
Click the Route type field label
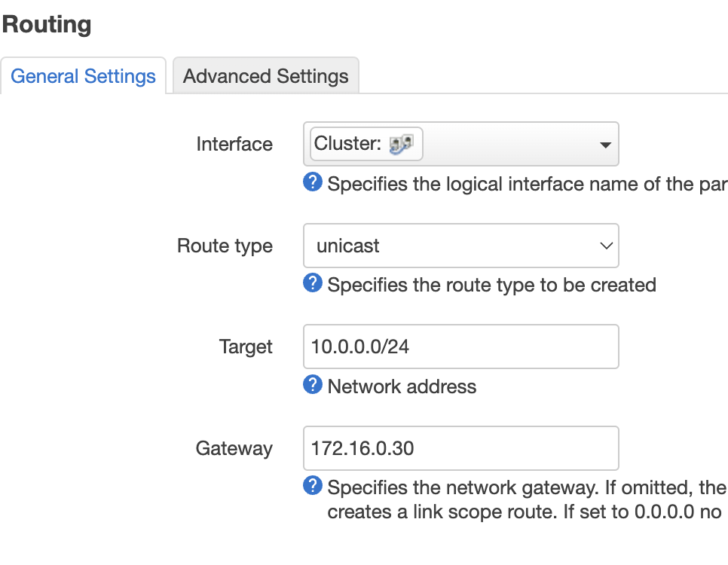[x=225, y=246]
